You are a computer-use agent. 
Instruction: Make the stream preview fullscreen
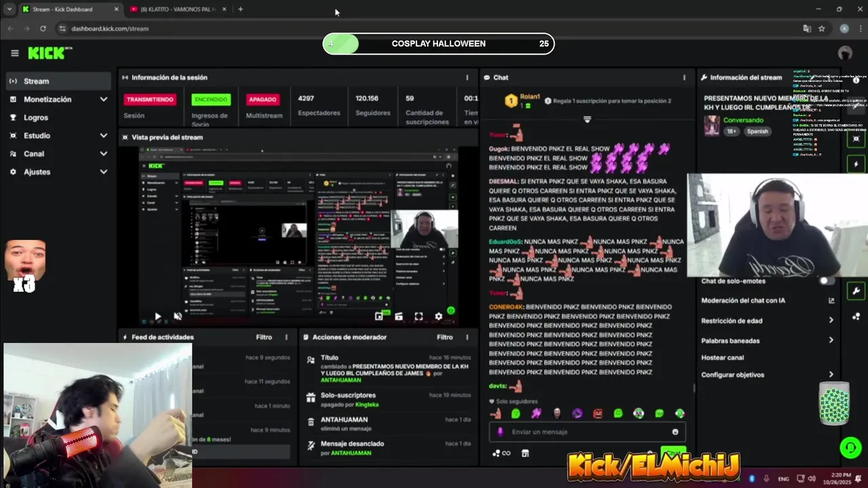click(418, 316)
